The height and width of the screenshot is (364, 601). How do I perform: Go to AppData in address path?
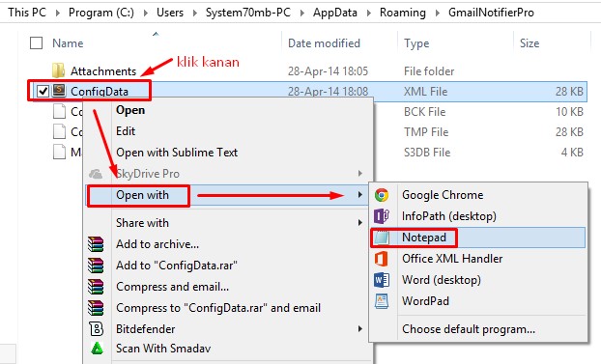point(335,13)
